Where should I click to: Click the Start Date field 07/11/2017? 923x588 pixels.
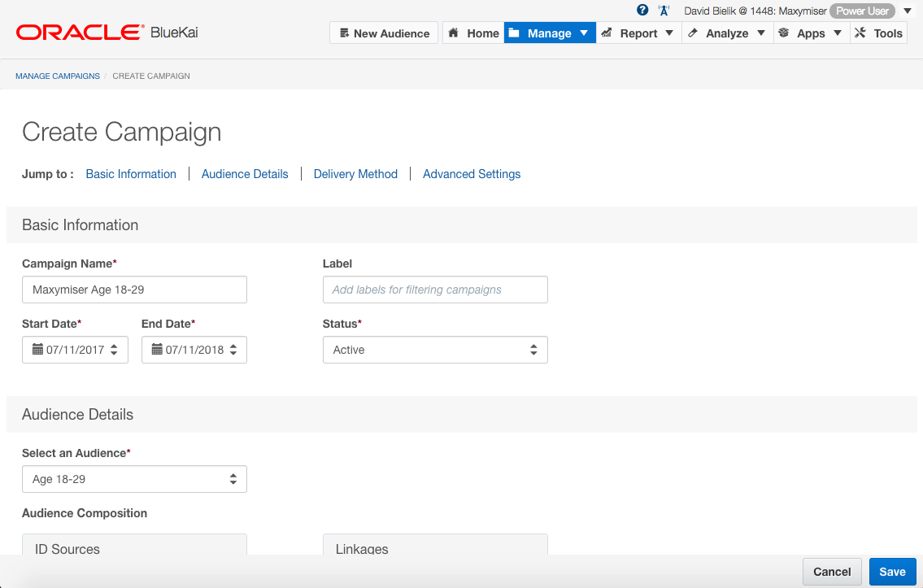(x=75, y=350)
